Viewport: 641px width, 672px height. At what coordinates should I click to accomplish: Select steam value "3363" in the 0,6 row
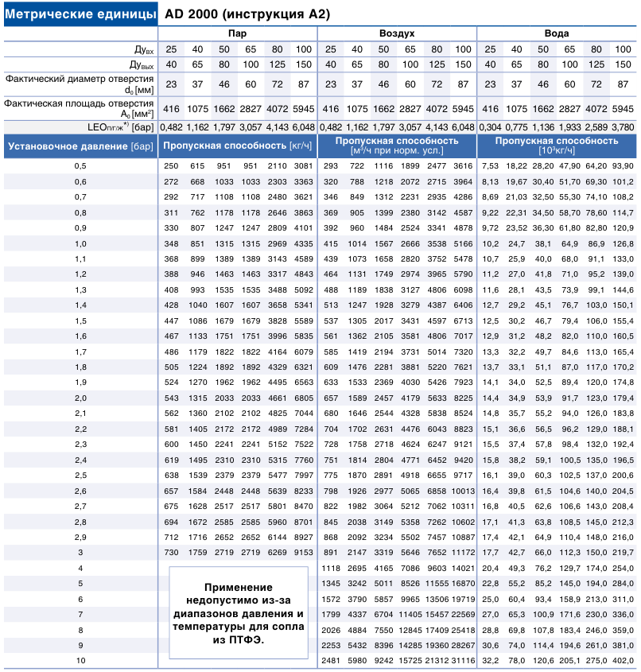click(303, 181)
